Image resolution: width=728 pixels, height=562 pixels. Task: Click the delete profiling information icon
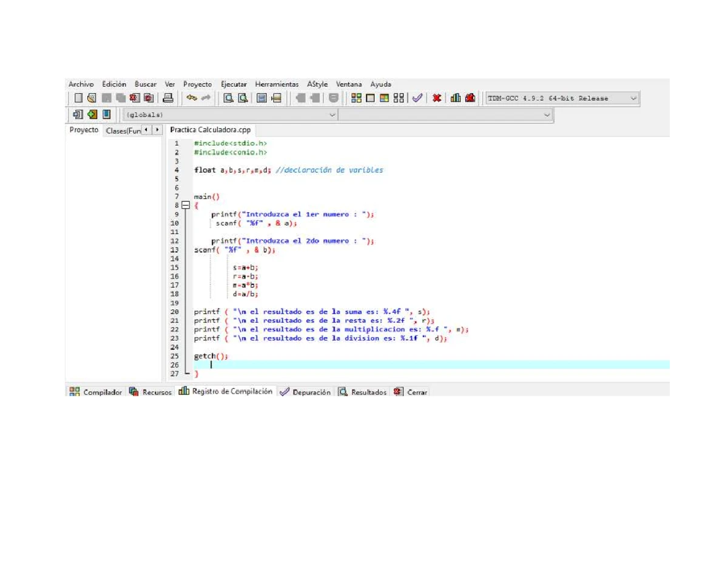(x=470, y=98)
